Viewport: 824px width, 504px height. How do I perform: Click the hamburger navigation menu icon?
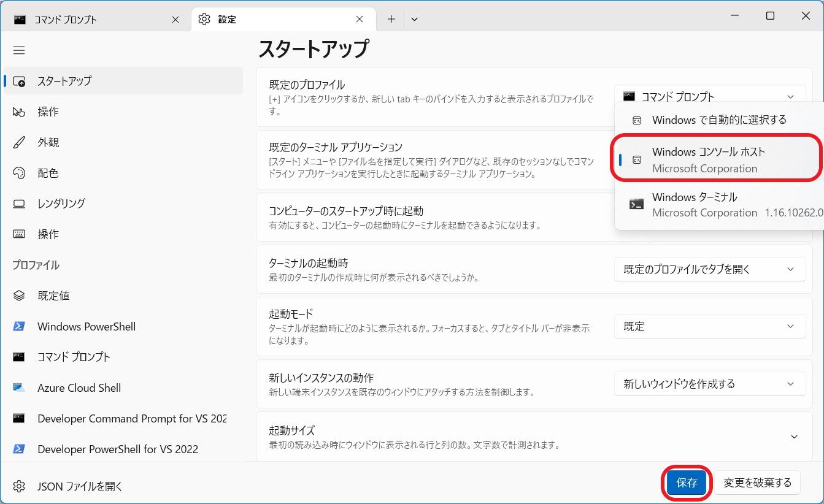19,50
